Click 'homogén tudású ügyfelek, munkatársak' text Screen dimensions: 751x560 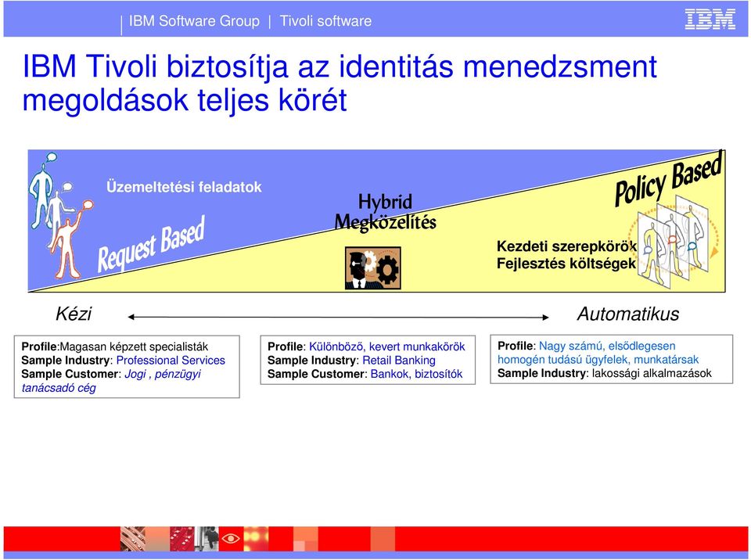(x=598, y=360)
